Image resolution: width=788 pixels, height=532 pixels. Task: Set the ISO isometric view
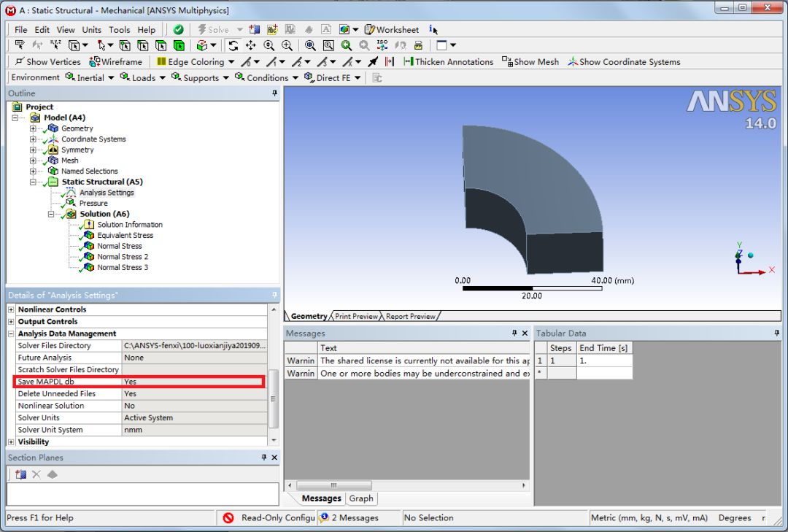[382, 46]
